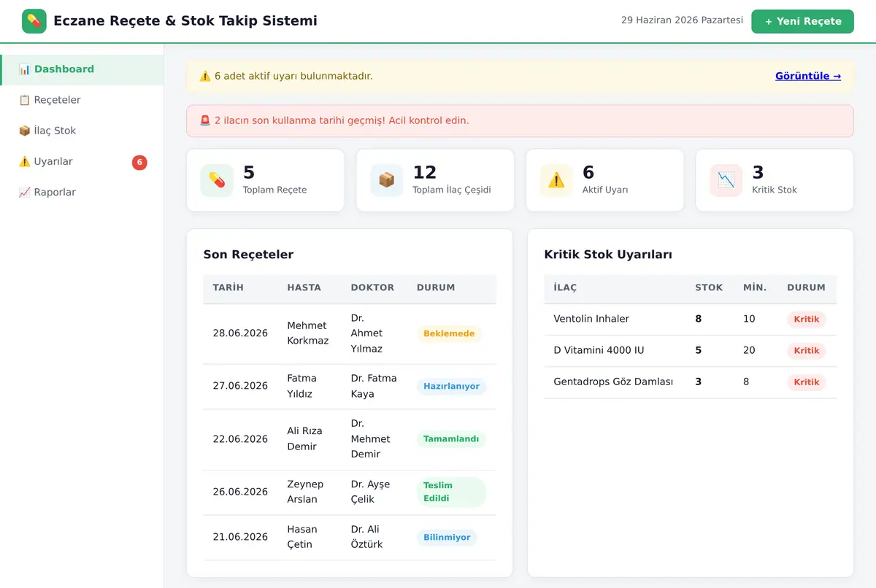Click the pill icon on Toplam Reçete card
The image size is (876, 588).
click(217, 180)
